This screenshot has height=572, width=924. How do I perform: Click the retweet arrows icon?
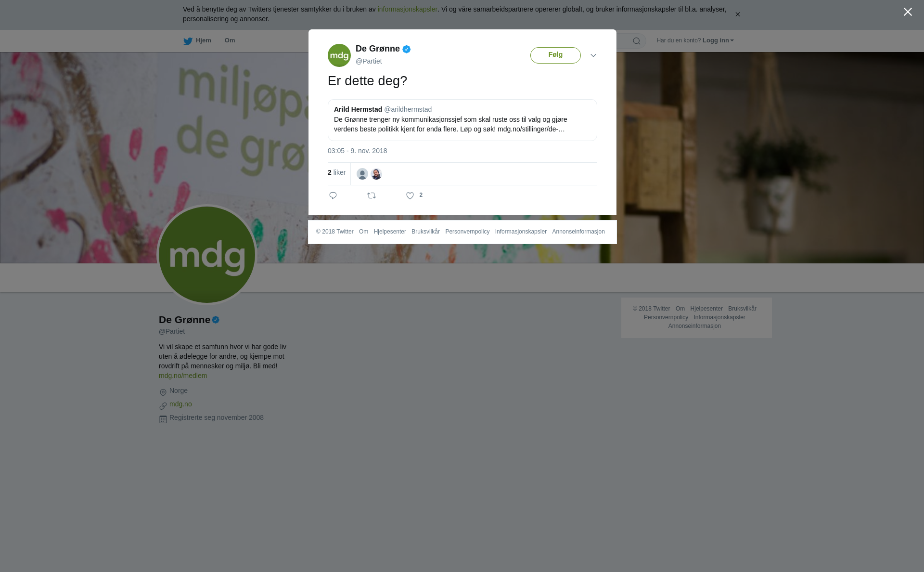(x=372, y=195)
